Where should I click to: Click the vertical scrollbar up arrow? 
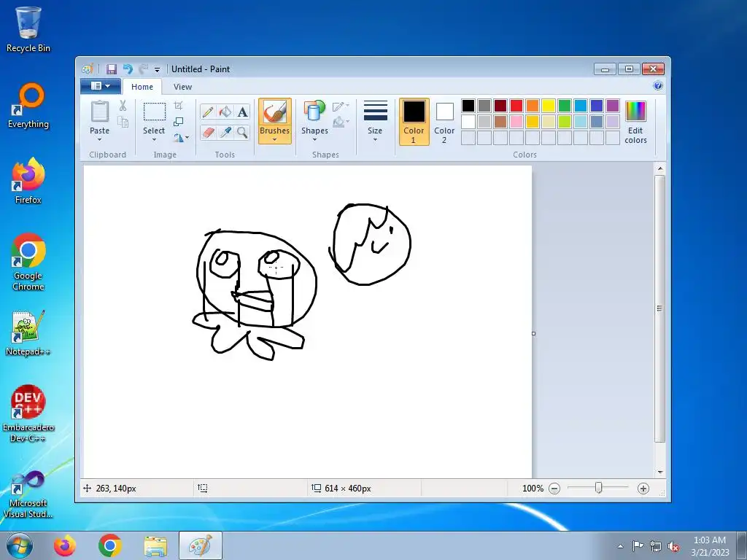[659, 168]
